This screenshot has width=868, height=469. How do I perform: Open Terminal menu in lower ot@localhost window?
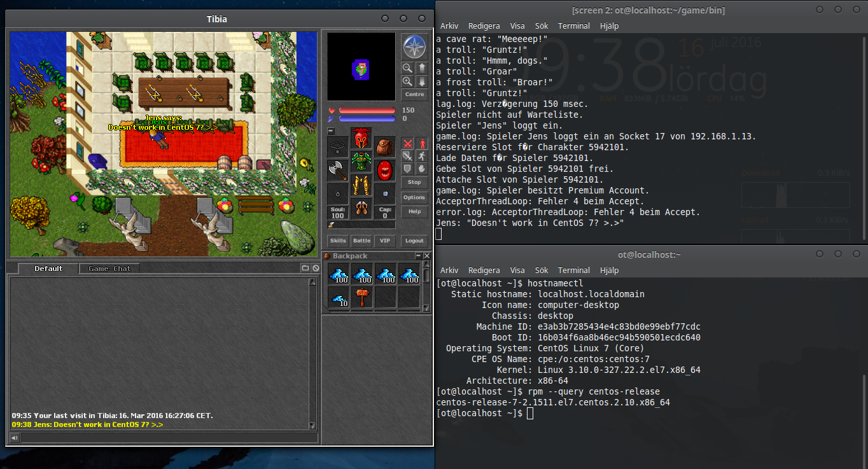[x=574, y=270]
